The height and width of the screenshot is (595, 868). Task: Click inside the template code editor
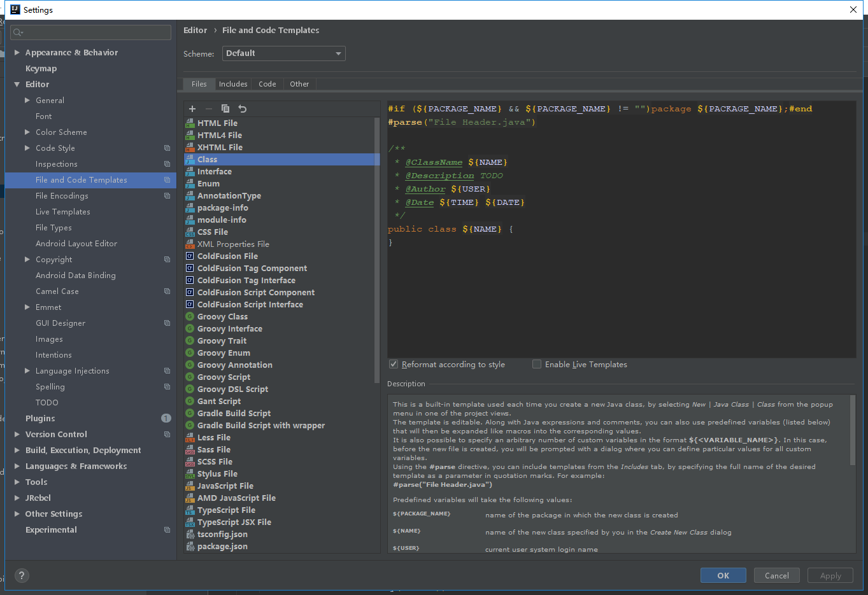click(622, 229)
